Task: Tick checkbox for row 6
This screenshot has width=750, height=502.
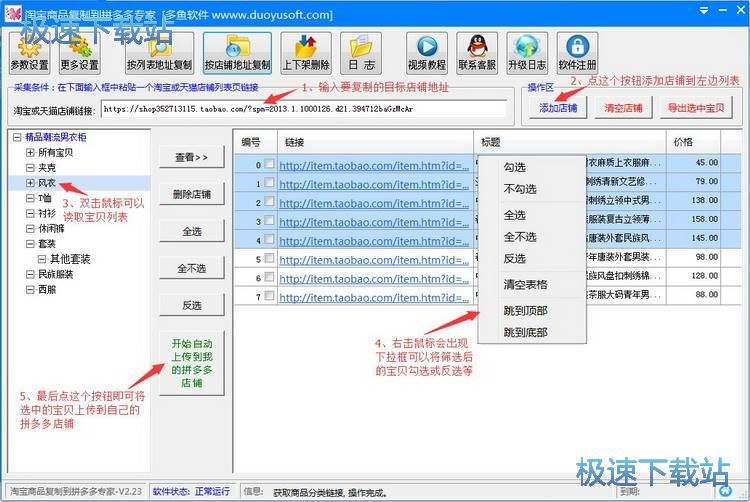Action: [269, 277]
